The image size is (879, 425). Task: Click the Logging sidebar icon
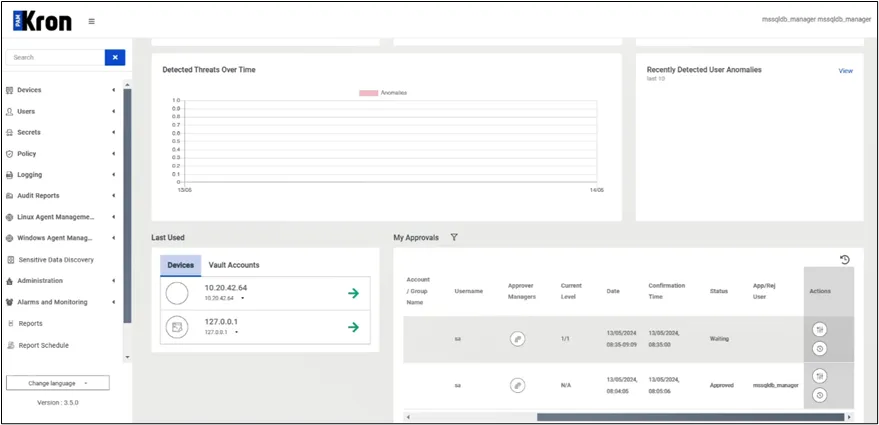pyautogui.click(x=10, y=175)
